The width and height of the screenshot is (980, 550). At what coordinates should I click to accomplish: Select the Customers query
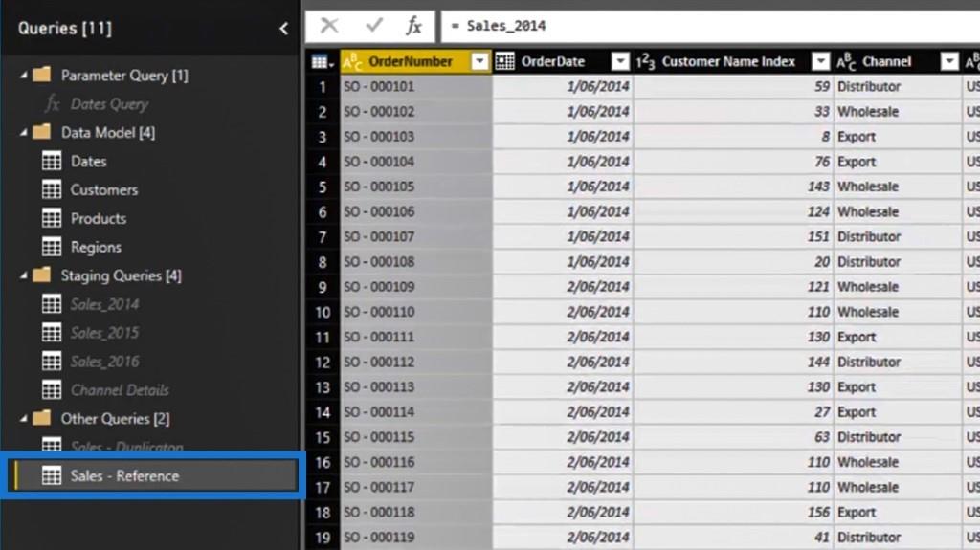point(103,189)
